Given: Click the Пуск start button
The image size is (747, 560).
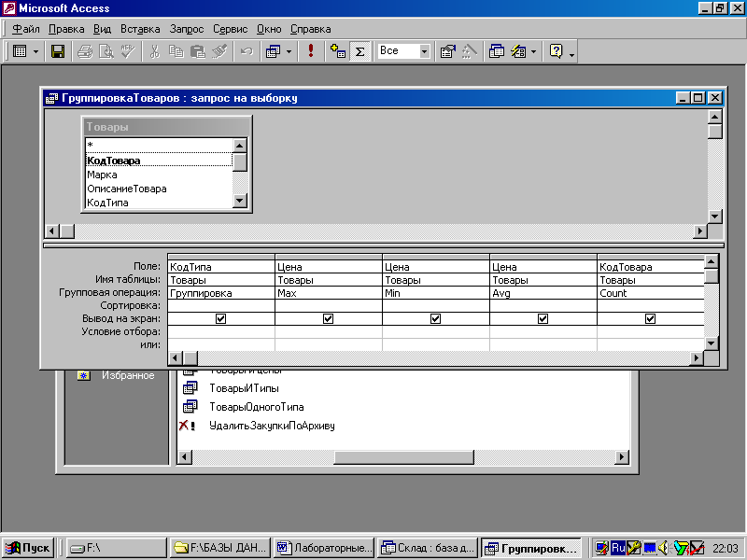Looking at the screenshot, I should pyautogui.click(x=29, y=548).
